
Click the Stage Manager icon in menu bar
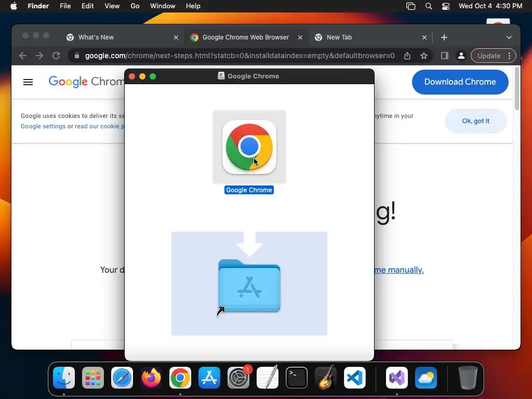click(x=410, y=6)
